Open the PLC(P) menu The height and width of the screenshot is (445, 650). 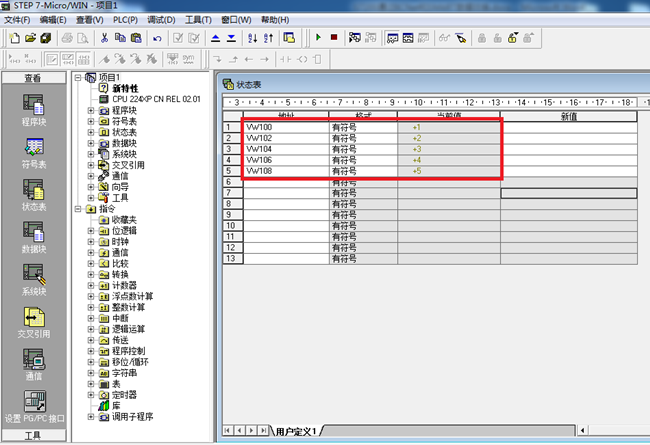coord(124,20)
